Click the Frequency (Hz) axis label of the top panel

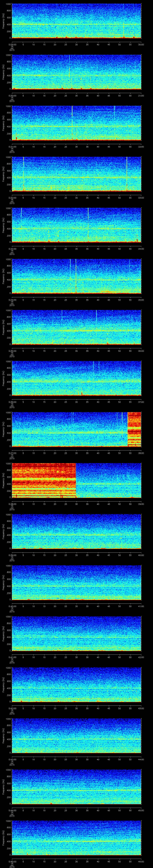click(3, 21)
